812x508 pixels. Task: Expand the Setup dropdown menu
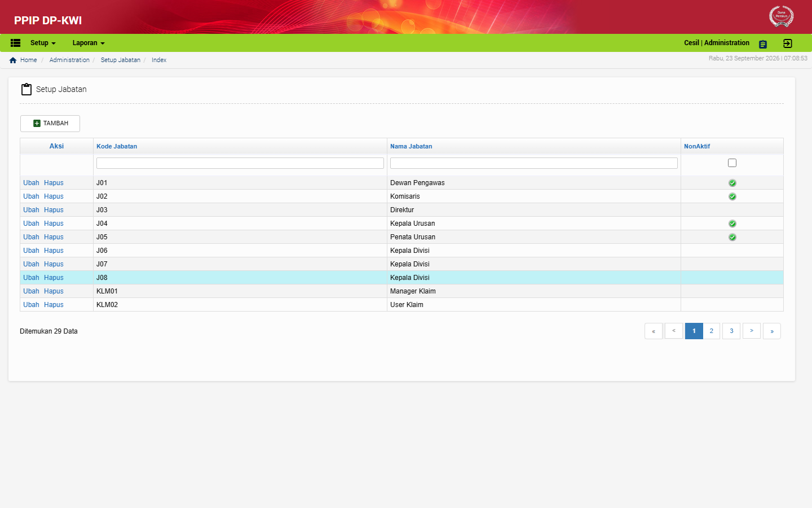pos(43,43)
